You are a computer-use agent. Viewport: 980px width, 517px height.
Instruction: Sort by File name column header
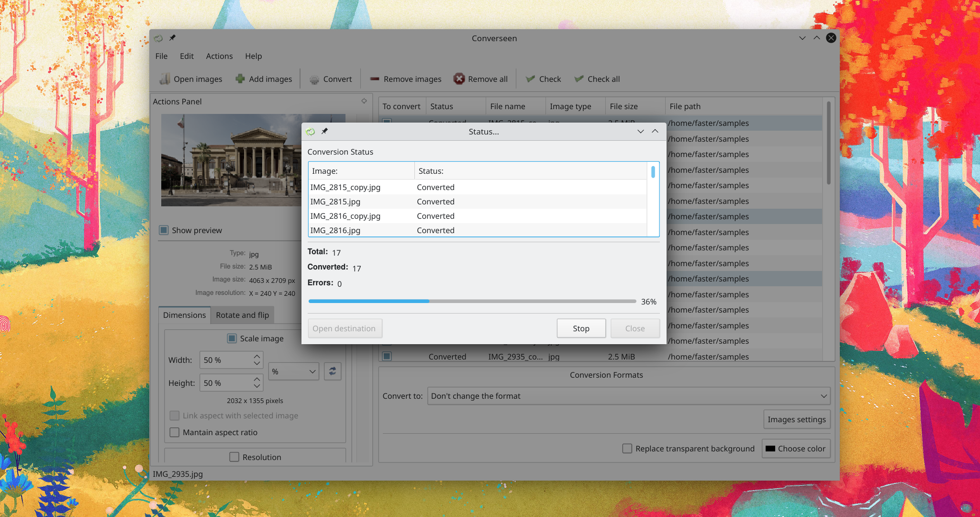pyautogui.click(x=516, y=106)
